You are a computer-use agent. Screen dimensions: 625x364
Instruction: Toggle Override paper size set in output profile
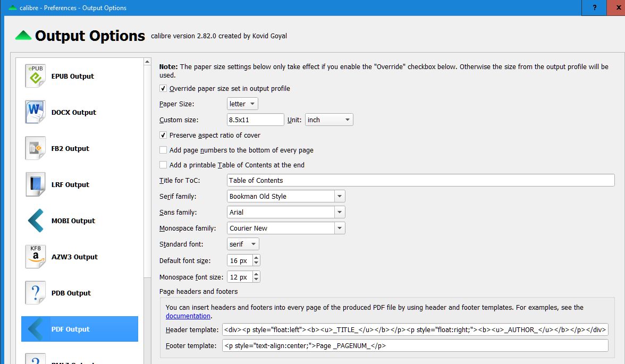pyautogui.click(x=163, y=89)
